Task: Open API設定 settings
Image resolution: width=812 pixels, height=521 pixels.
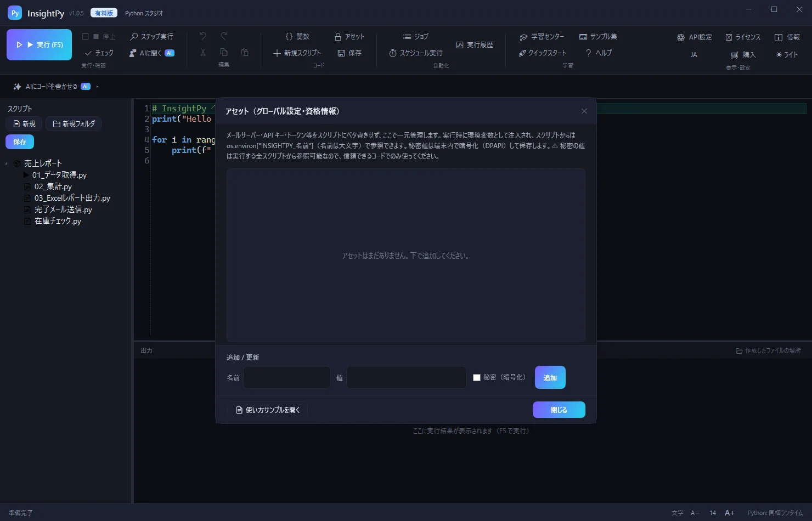Action: pos(694,37)
